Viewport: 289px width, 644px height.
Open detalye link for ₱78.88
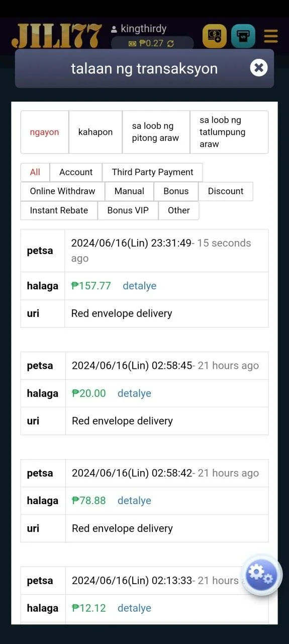tap(134, 501)
